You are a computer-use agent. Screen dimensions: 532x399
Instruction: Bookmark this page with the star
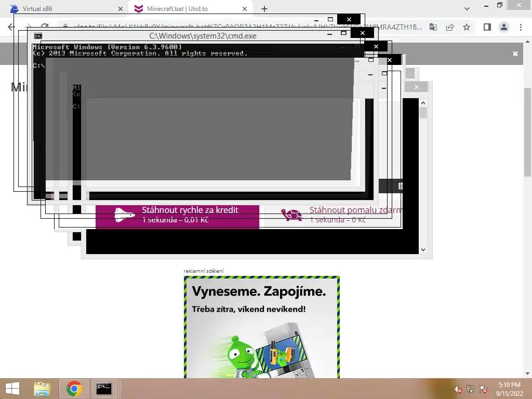[467, 27]
